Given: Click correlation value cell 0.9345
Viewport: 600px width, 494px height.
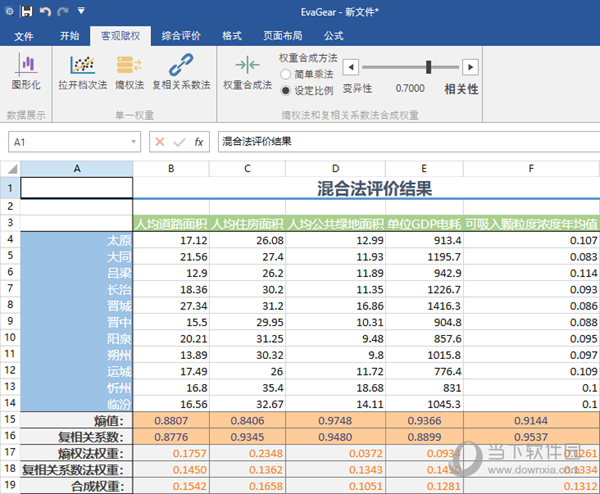Looking at the screenshot, I should coord(247,437).
